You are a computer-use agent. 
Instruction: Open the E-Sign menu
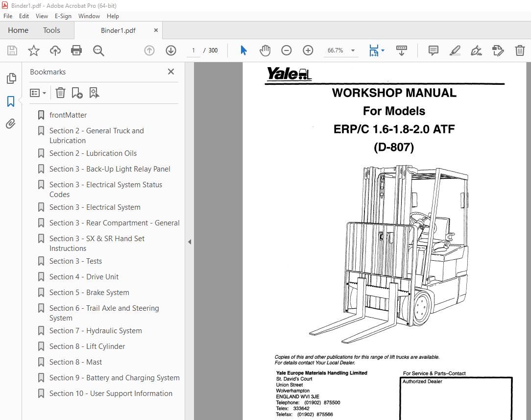click(x=63, y=16)
